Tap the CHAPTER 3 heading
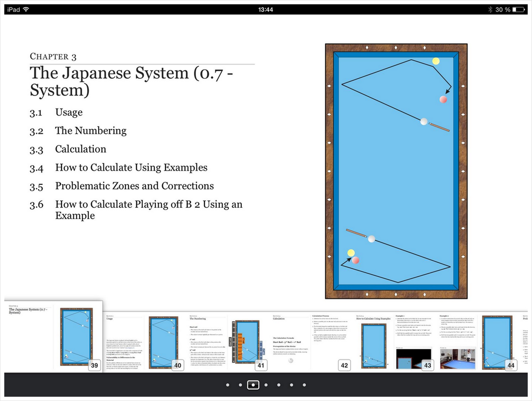Screen dimensions: 532x401 coord(53,56)
